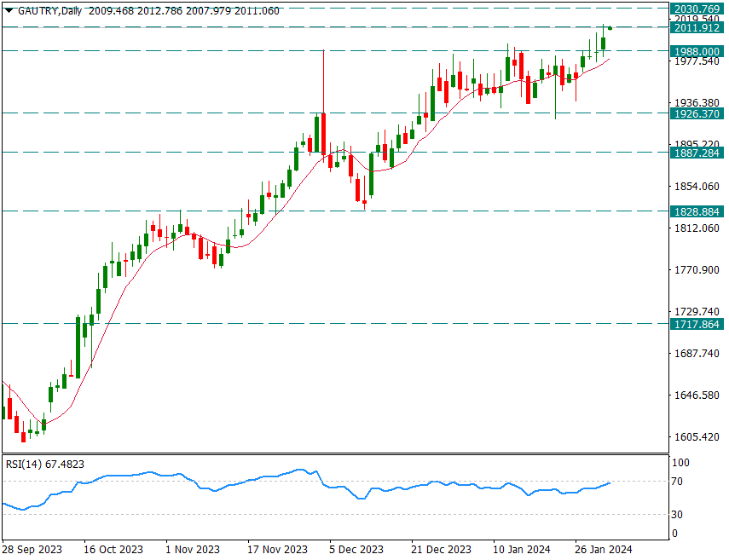Image resolution: width=729 pixels, height=560 pixels.
Task: Click the 1828.884 level label
Action: click(x=697, y=212)
